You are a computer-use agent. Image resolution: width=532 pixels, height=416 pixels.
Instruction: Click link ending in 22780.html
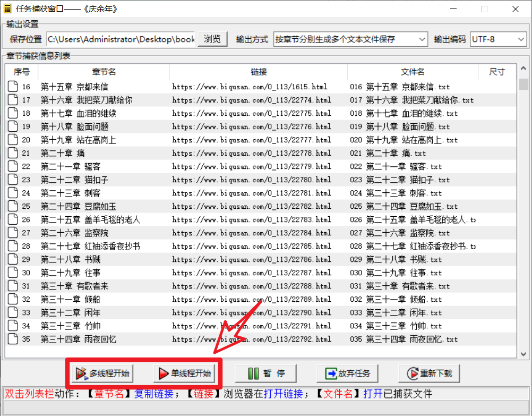(x=252, y=179)
